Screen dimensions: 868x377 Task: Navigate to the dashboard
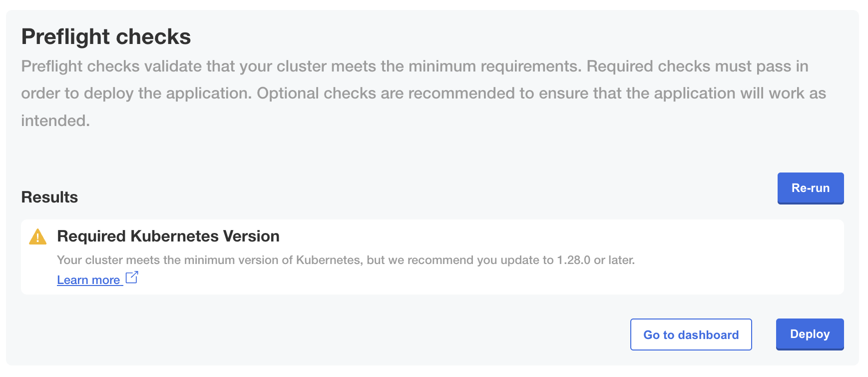click(x=691, y=334)
